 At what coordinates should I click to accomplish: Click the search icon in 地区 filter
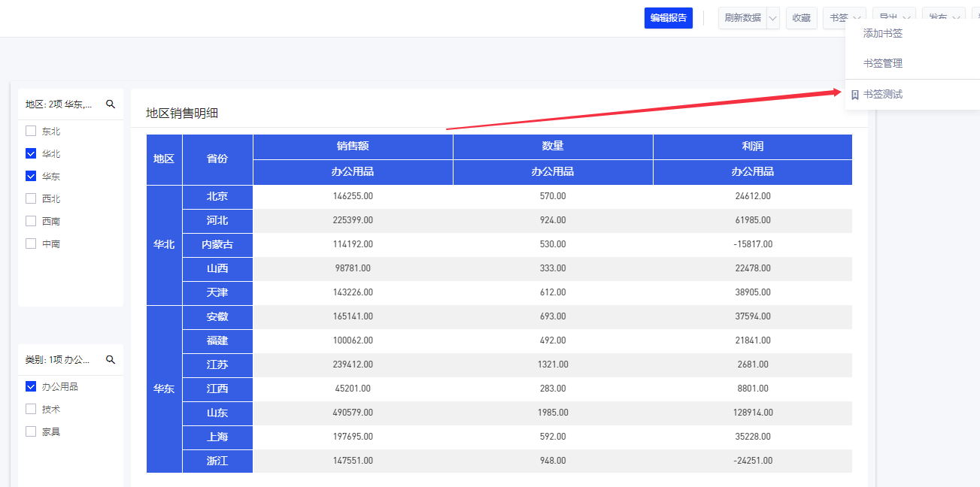pos(111,104)
